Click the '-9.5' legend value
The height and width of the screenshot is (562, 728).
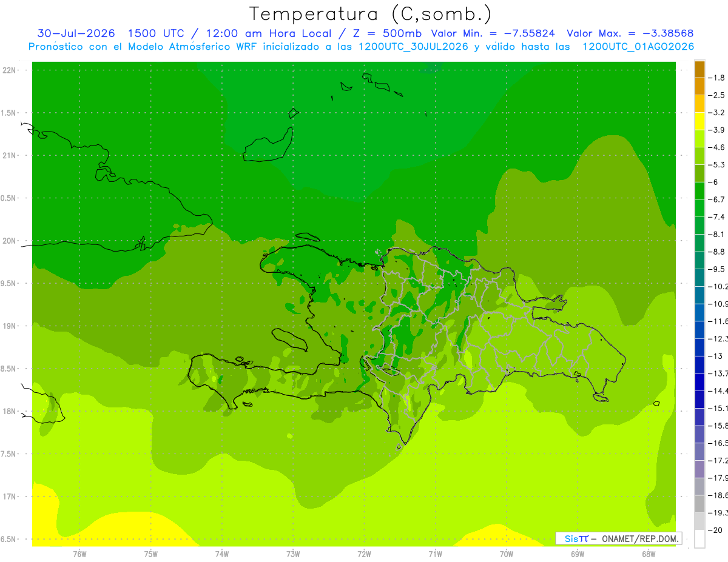tap(718, 269)
